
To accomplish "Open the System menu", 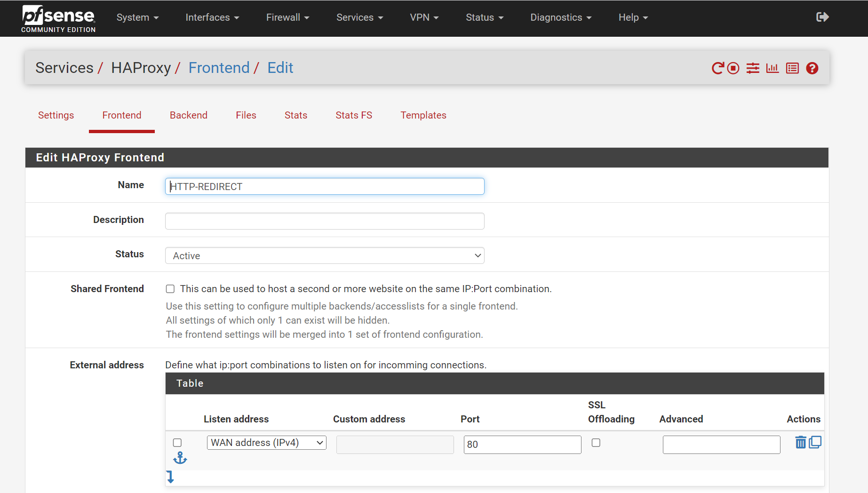I will click(137, 17).
